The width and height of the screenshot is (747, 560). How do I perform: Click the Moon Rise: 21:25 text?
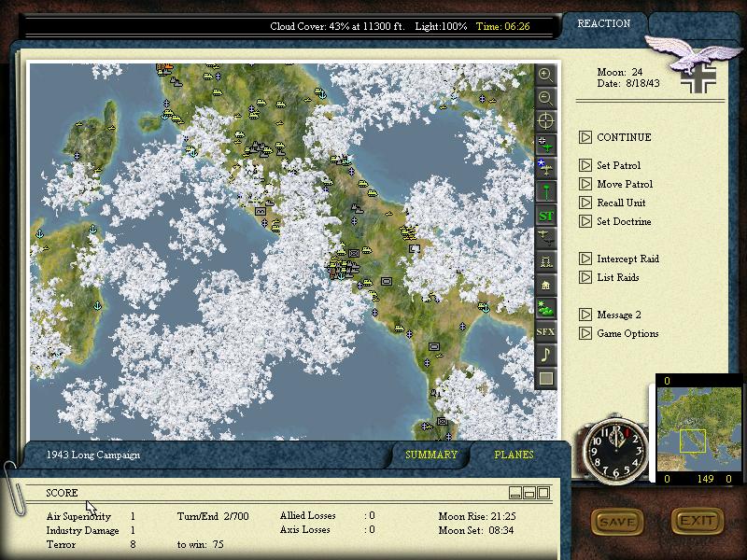(477, 516)
